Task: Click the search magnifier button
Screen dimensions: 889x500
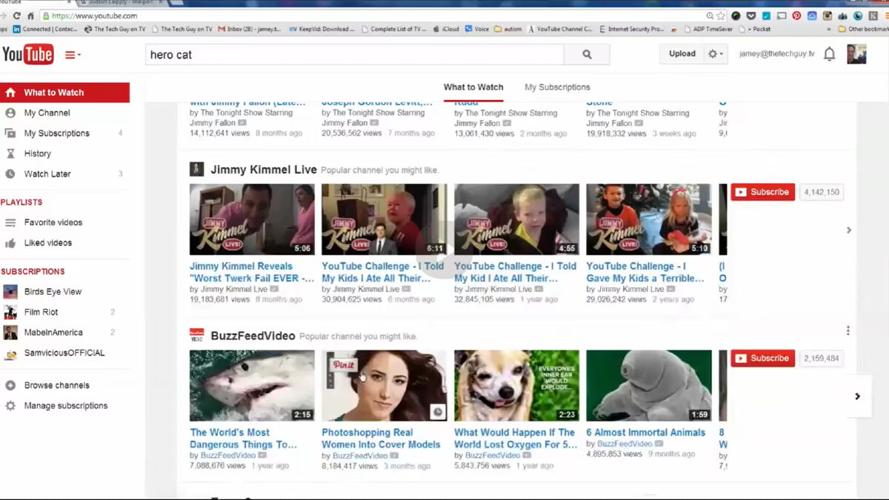Action: click(587, 54)
